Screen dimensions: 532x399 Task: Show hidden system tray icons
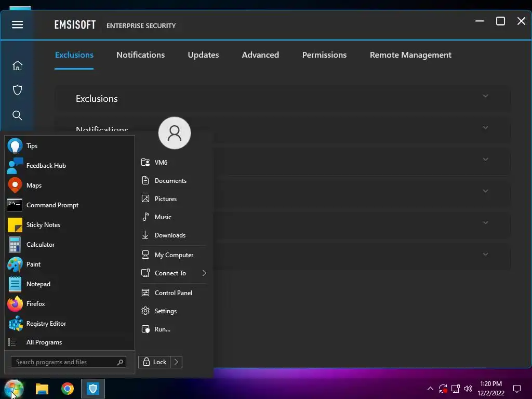(430, 389)
